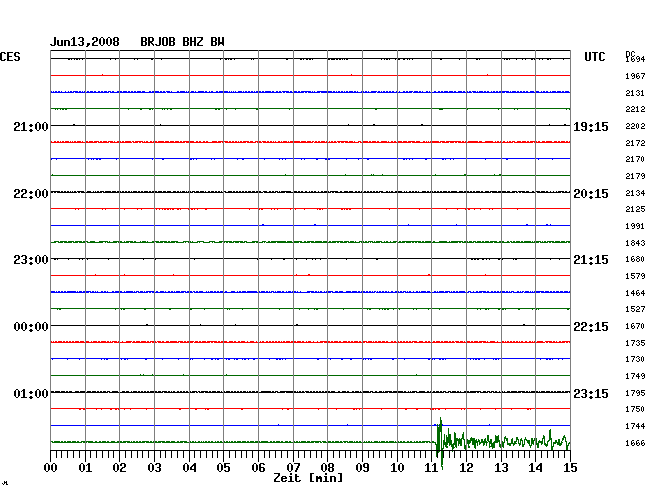Click the DC value 1843

pyautogui.click(x=635, y=243)
